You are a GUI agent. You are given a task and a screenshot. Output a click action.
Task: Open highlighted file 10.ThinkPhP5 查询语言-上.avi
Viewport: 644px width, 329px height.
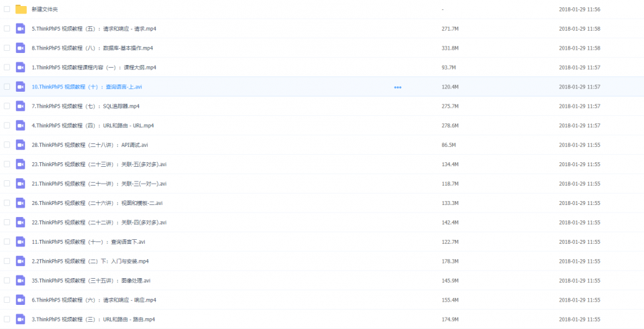pos(87,87)
